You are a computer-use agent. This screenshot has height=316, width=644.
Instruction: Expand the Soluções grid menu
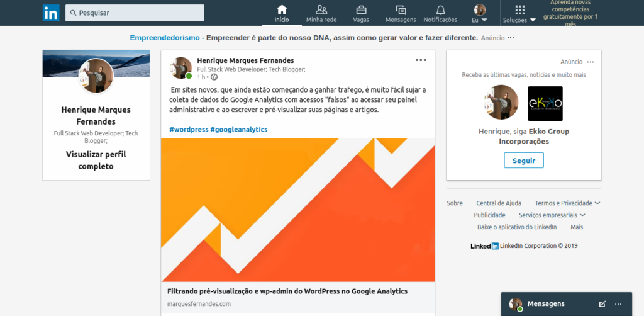pos(519,14)
